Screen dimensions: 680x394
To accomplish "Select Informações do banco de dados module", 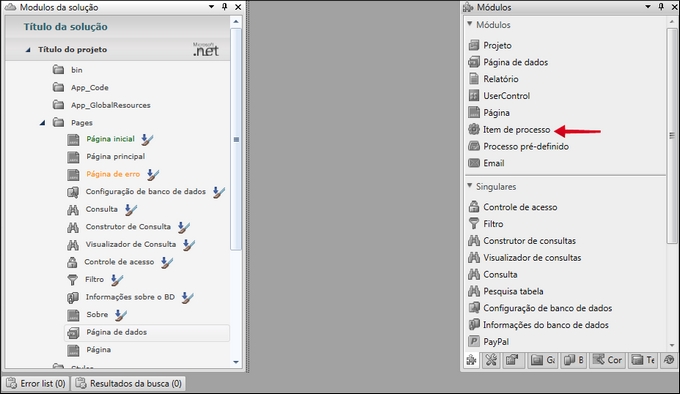I will point(538,325).
